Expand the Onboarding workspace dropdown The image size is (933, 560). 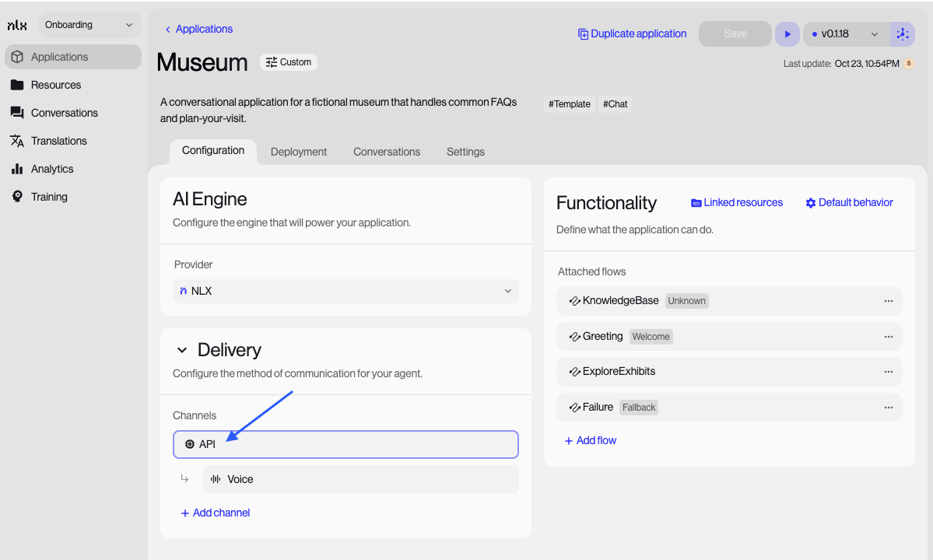(x=89, y=25)
